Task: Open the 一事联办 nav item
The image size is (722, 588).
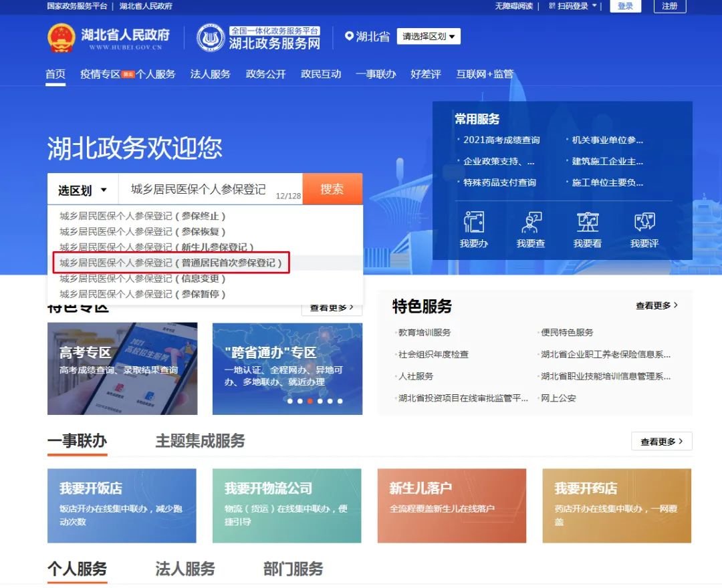Action: pyautogui.click(x=376, y=74)
